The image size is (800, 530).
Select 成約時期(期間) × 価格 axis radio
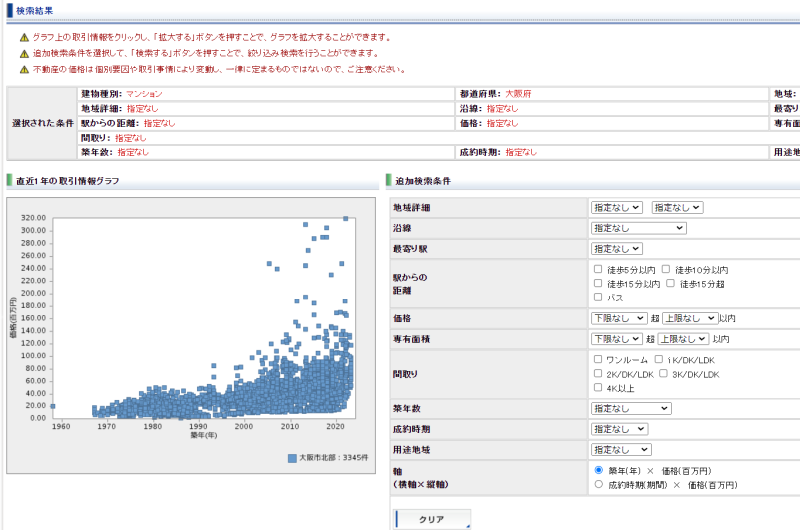(598, 484)
